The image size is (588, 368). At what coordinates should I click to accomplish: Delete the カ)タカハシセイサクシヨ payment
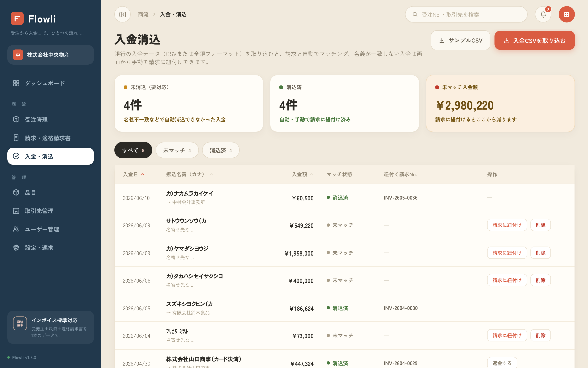(x=540, y=280)
